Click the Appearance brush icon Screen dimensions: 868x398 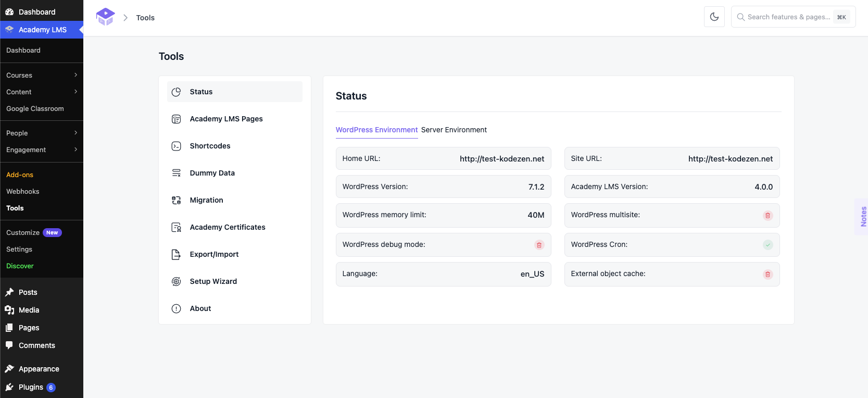[9, 369]
